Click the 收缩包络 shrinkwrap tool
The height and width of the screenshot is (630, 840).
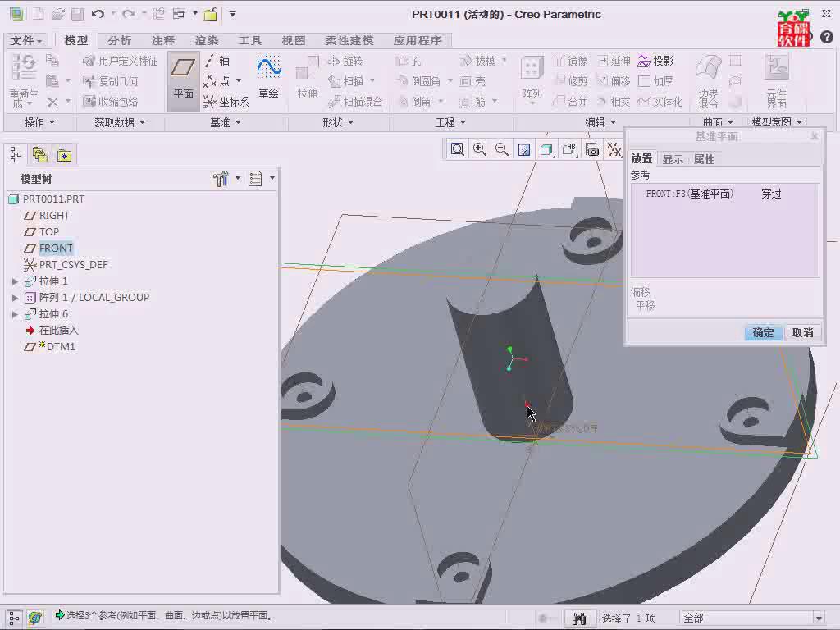[111, 101]
